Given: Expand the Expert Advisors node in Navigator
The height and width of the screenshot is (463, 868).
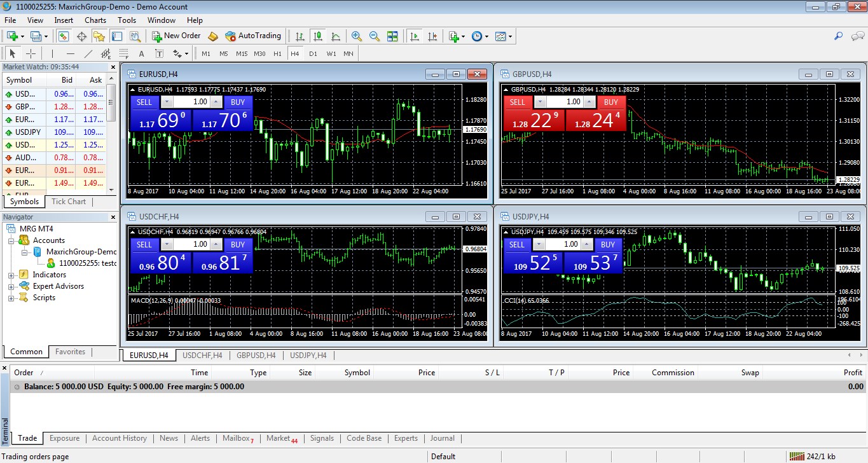Looking at the screenshot, I should [11, 286].
